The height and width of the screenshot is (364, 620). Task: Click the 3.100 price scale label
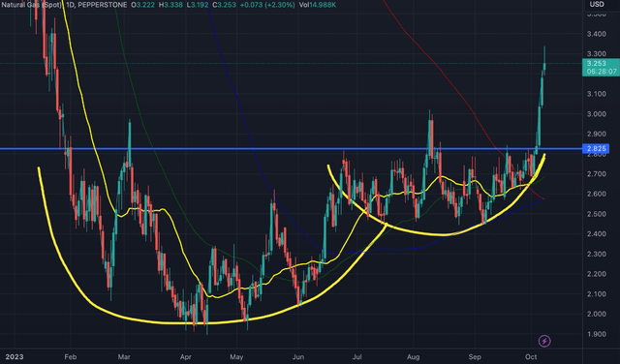(x=597, y=94)
